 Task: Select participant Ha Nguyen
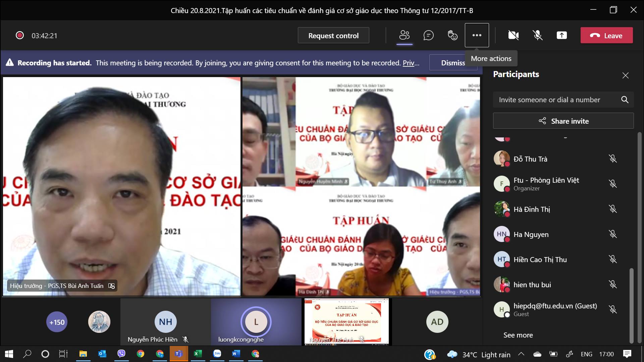click(557, 234)
